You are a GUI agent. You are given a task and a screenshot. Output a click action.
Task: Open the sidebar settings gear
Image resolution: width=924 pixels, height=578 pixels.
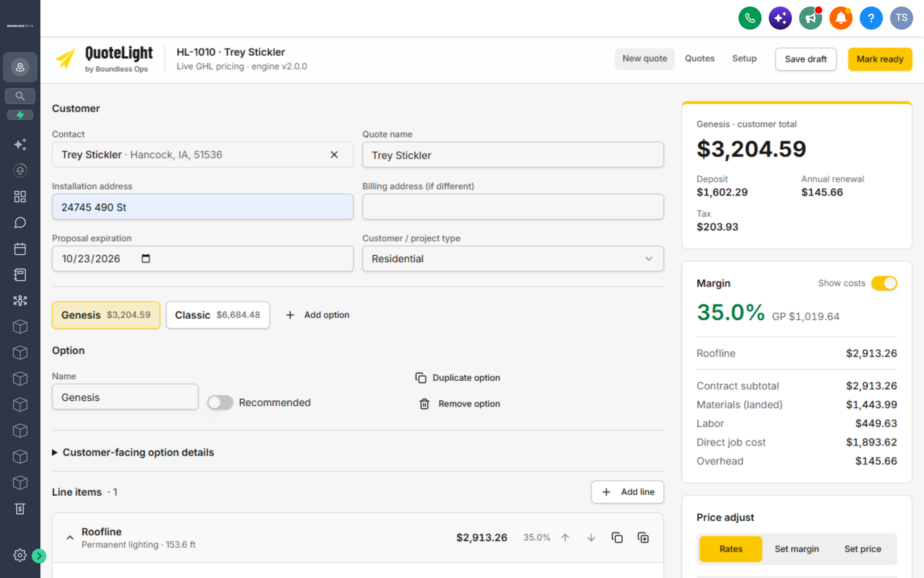coord(20,555)
